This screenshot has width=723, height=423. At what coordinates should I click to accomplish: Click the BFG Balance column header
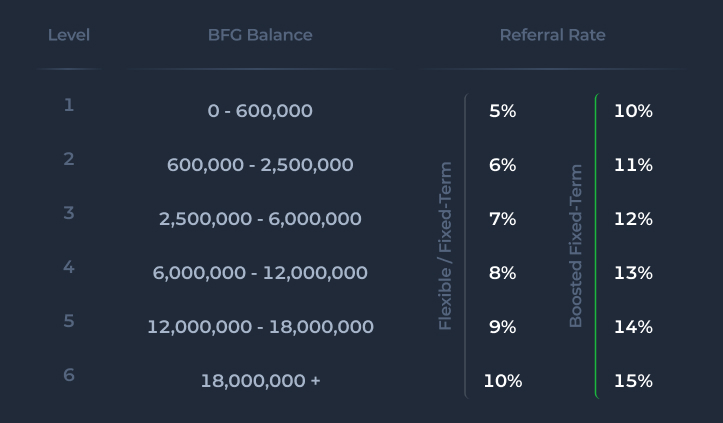point(260,35)
